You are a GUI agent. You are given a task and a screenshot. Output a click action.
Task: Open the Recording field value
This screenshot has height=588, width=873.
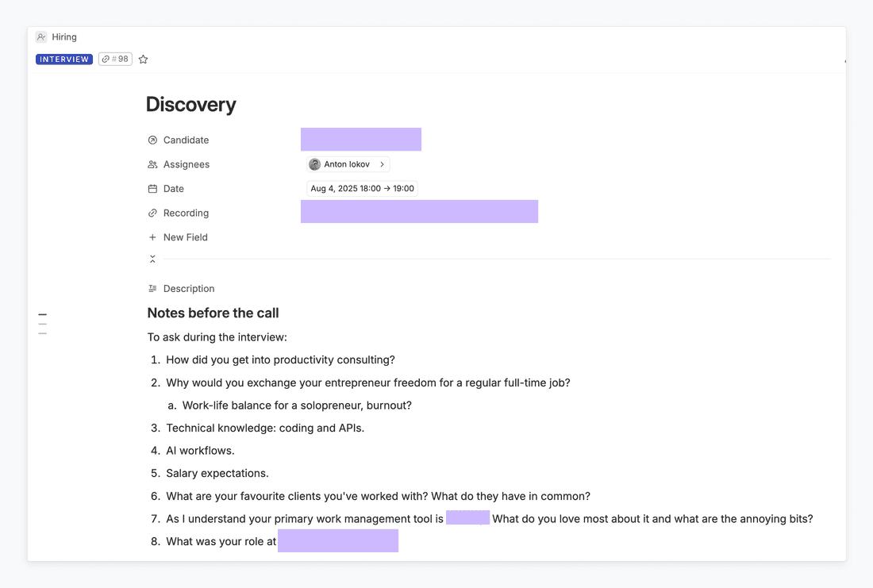pos(419,212)
